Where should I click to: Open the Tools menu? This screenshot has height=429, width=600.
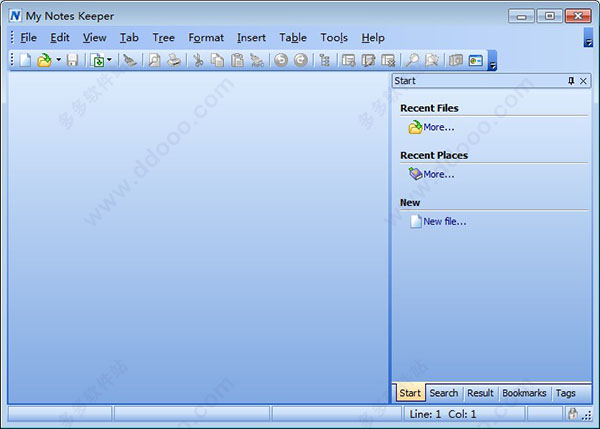[x=334, y=38]
